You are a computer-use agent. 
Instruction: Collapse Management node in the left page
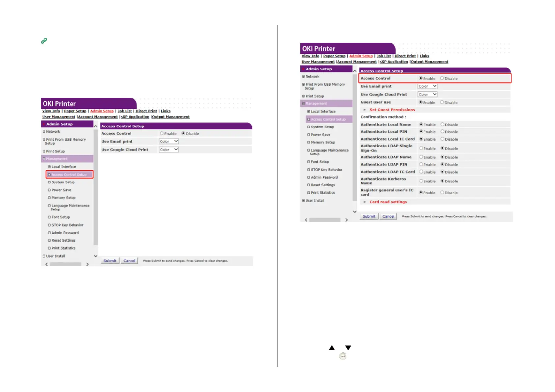tap(44, 159)
